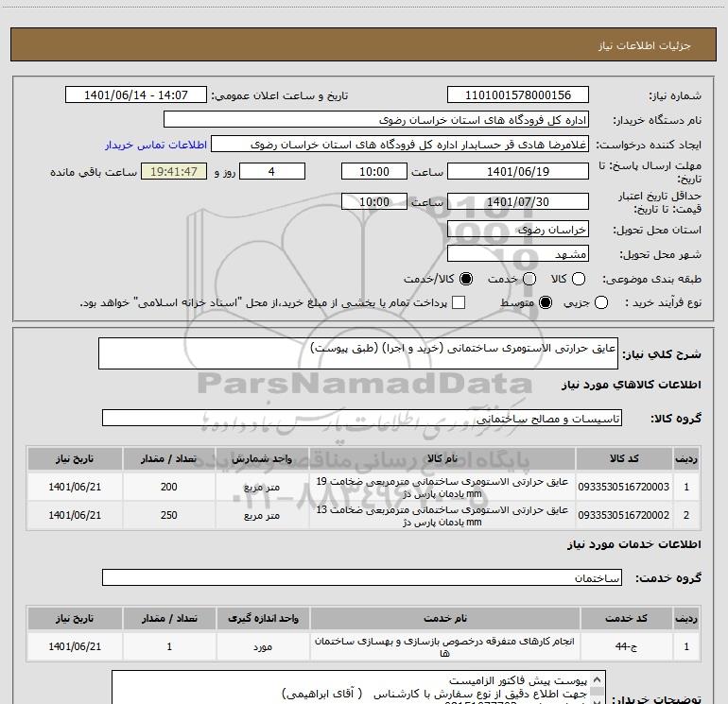Click the buyer name field اداره کل فرودگاه های
The height and width of the screenshot is (704, 728).
pos(376,120)
